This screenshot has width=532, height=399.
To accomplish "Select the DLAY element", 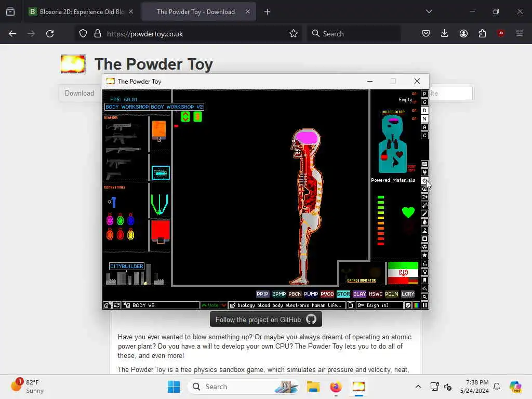I will (x=360, y=294).
